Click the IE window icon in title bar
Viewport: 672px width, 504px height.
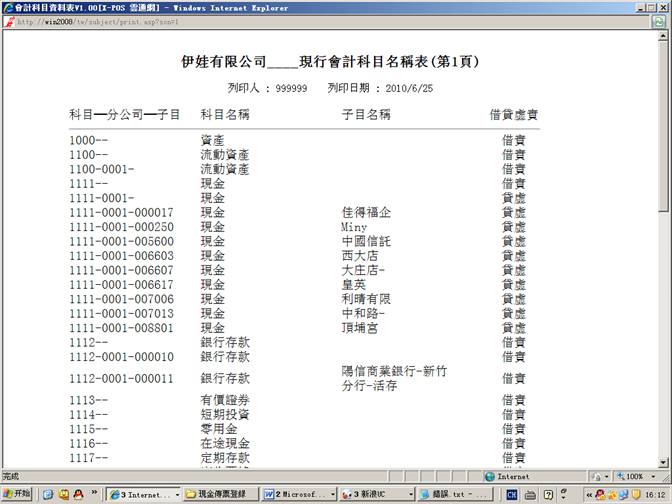[x=7, y=7]
